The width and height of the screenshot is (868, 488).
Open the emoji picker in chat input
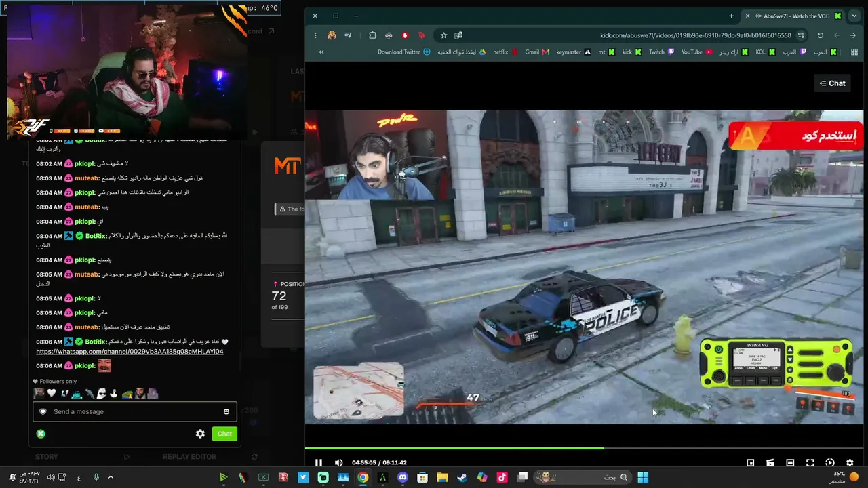point(226,411)
